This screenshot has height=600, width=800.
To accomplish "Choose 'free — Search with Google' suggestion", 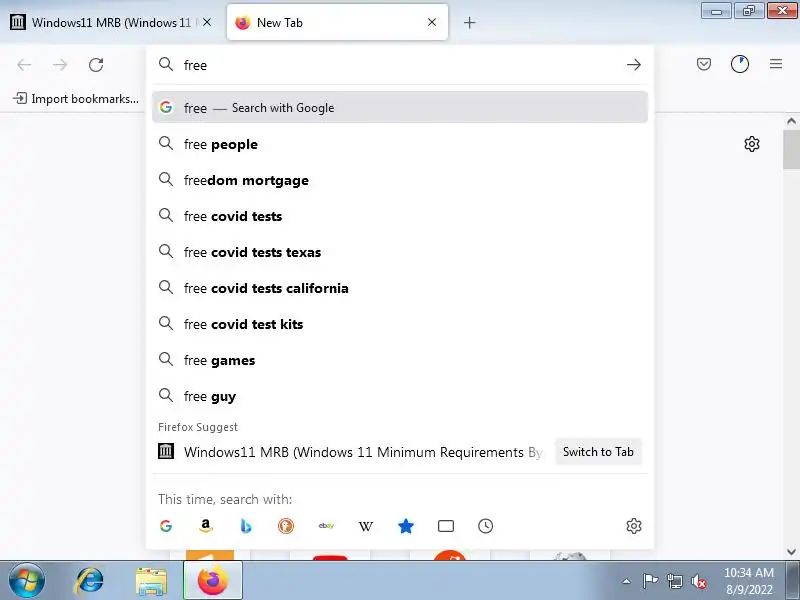I will [400, 108].
